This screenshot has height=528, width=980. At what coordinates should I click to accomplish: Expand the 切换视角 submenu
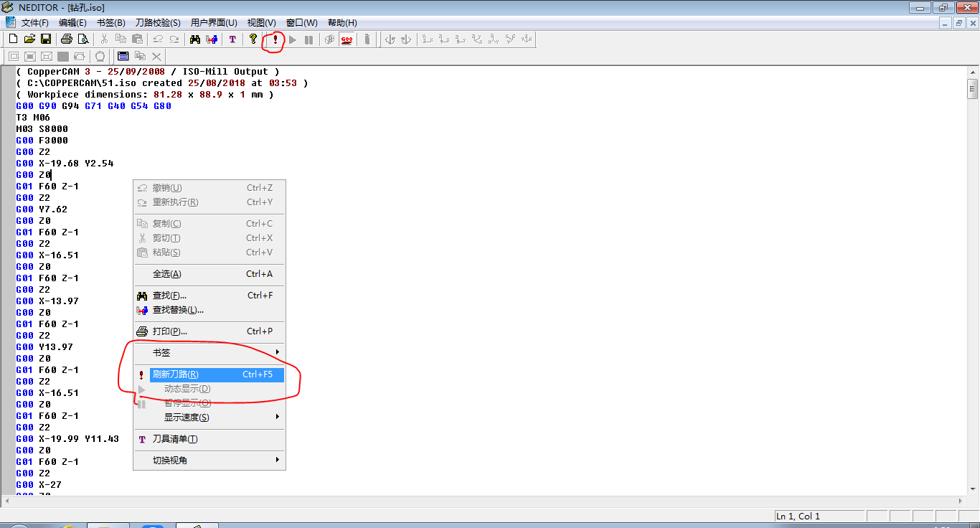point(209,461)
